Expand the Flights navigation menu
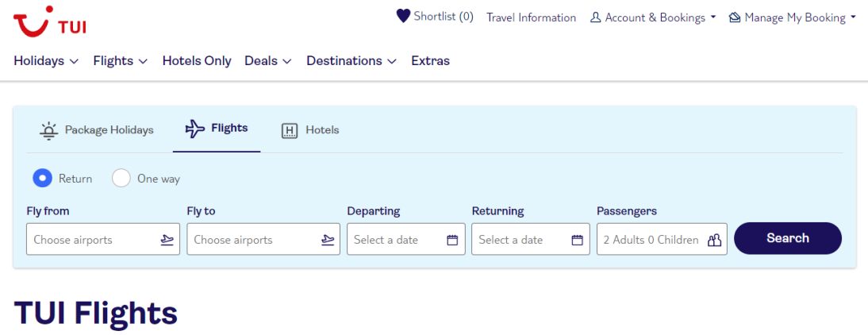Image resolution: width=868 pixels, height=335 pixels. tap(121, 61)
